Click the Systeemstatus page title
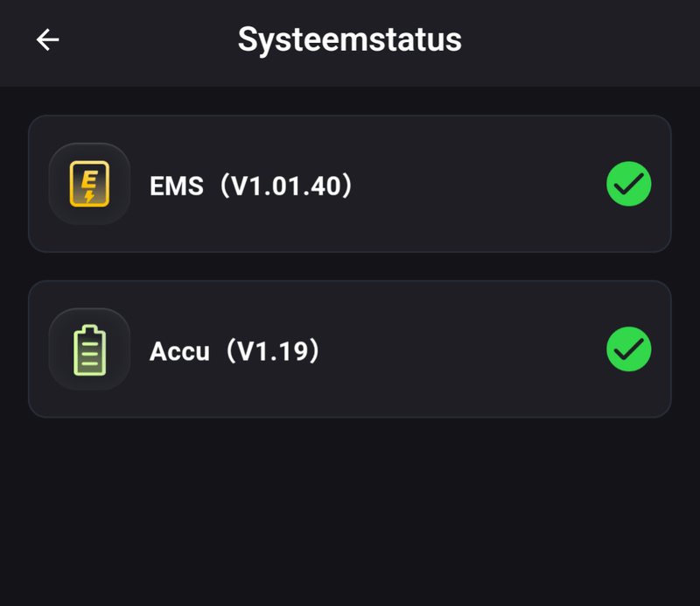Viewport: 700px width, 606px height. tap(350, 39)
